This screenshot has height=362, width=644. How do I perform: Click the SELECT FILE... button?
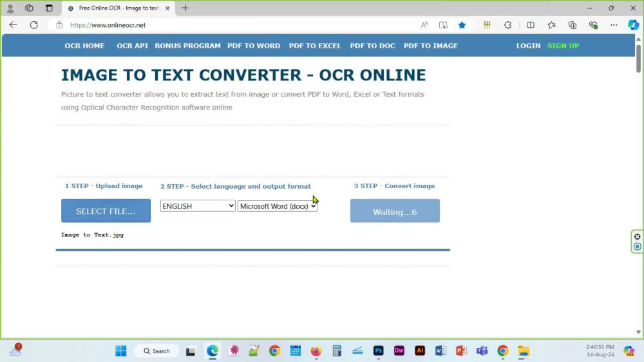click(106, 211)
